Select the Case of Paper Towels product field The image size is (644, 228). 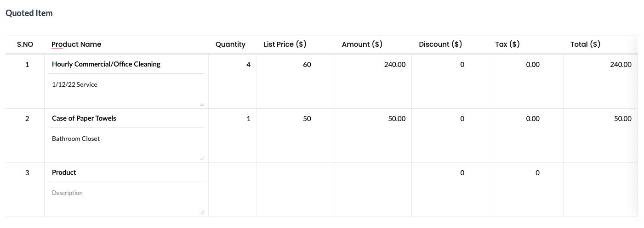click(x=126, y=118)
